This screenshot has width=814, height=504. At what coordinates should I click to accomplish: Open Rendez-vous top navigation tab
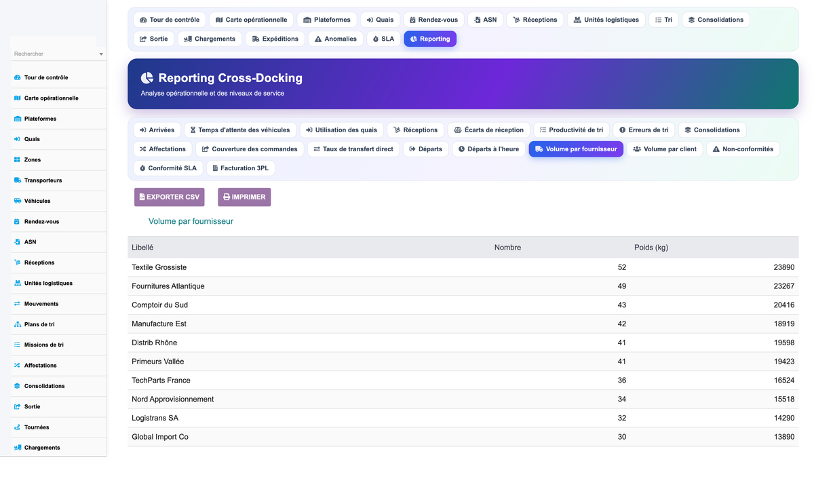click(434, 20)
